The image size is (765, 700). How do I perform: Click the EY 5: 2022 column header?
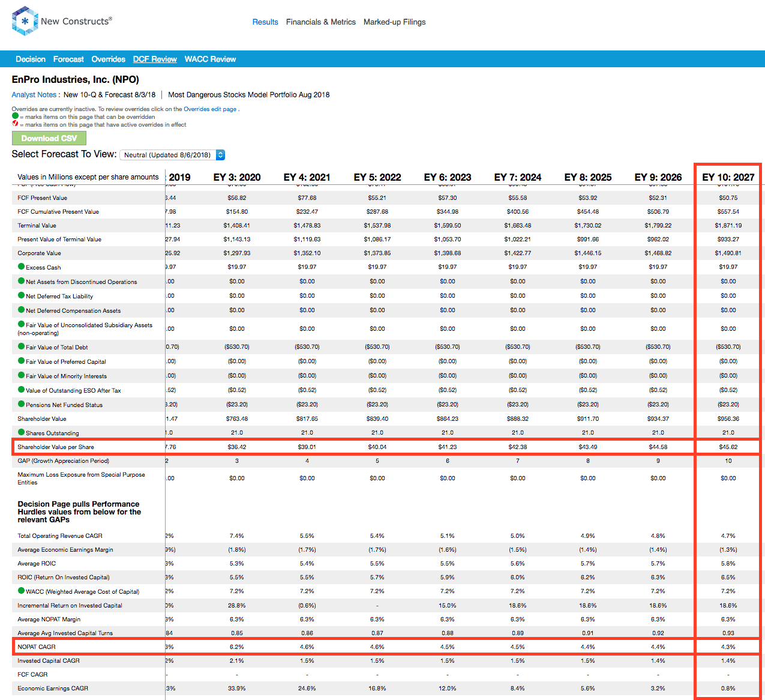pos(377,177)
